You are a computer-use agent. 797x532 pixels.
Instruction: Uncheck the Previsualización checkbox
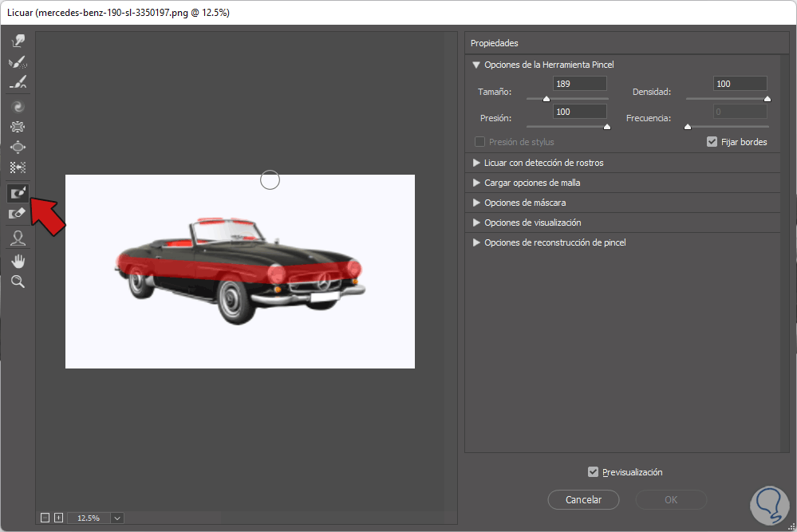tap(593, 472)
